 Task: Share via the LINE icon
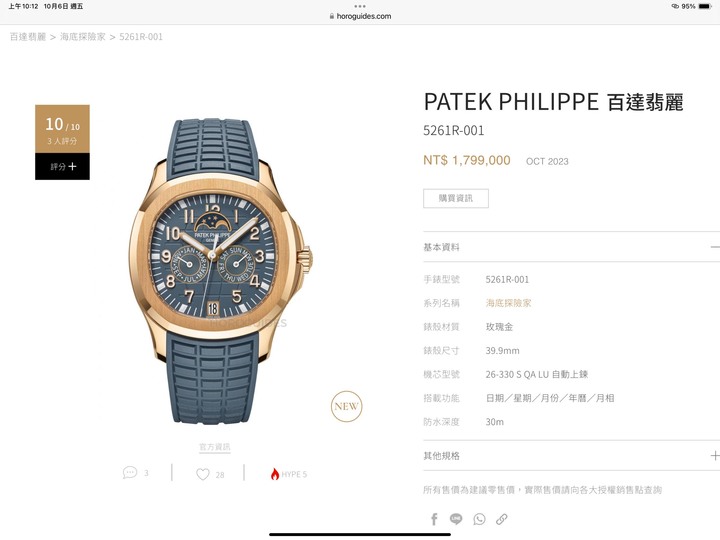456,519
